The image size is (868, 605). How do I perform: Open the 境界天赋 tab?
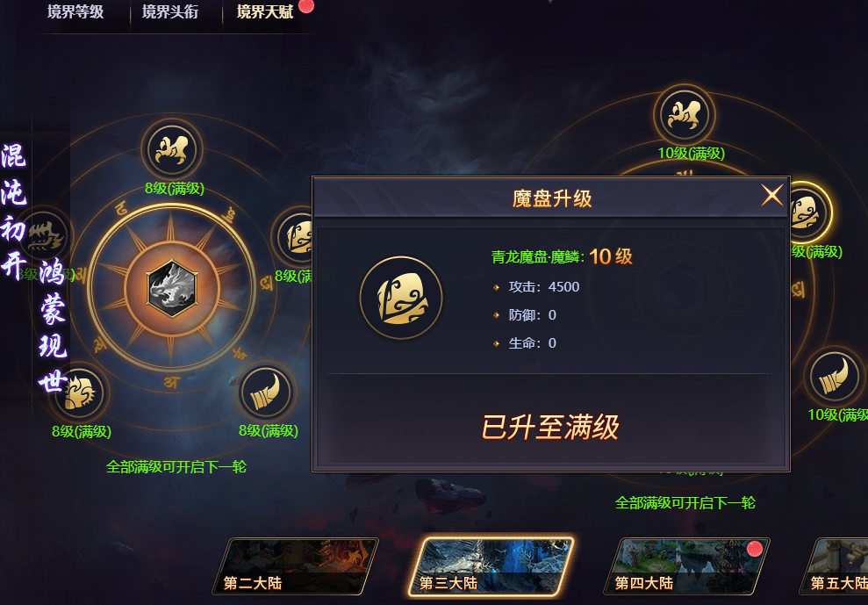[264, 11]
